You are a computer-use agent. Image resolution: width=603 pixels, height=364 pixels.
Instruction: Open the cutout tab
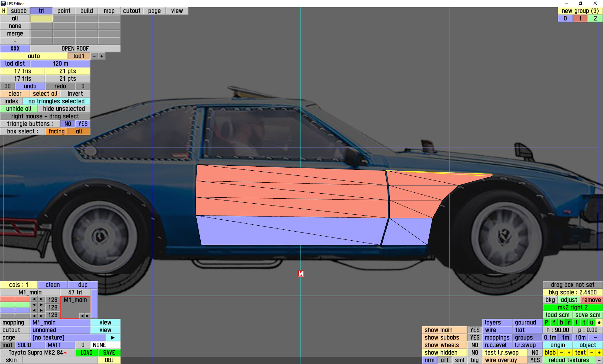(132, 11)
